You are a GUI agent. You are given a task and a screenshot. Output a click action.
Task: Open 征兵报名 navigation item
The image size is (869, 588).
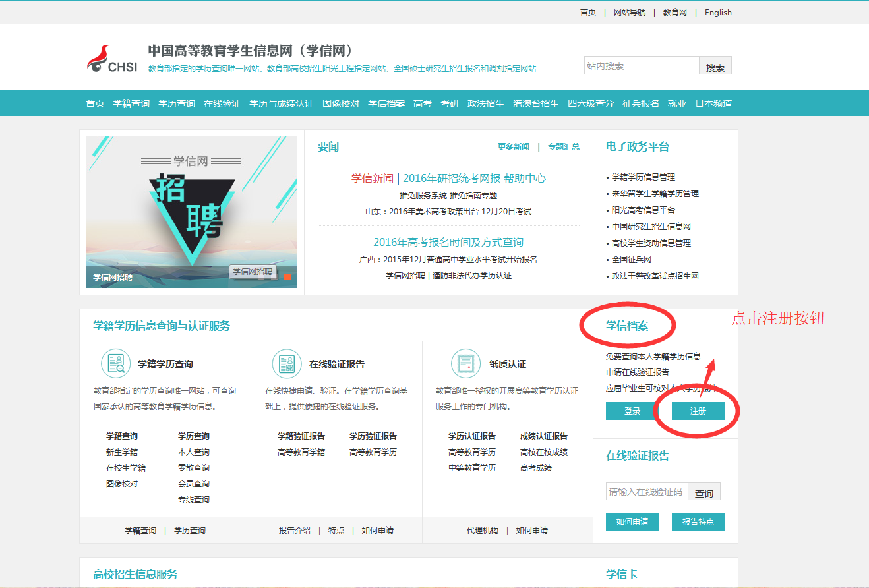[x=641, y=103]
